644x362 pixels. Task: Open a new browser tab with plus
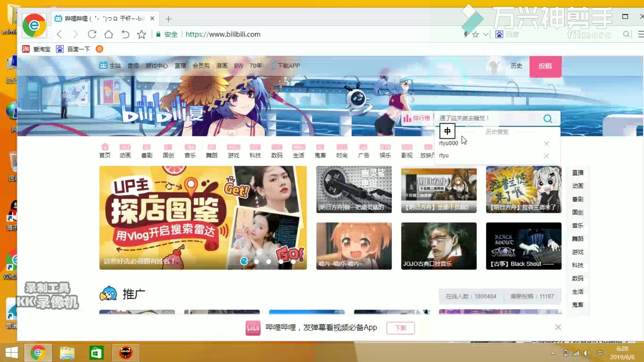168,19
